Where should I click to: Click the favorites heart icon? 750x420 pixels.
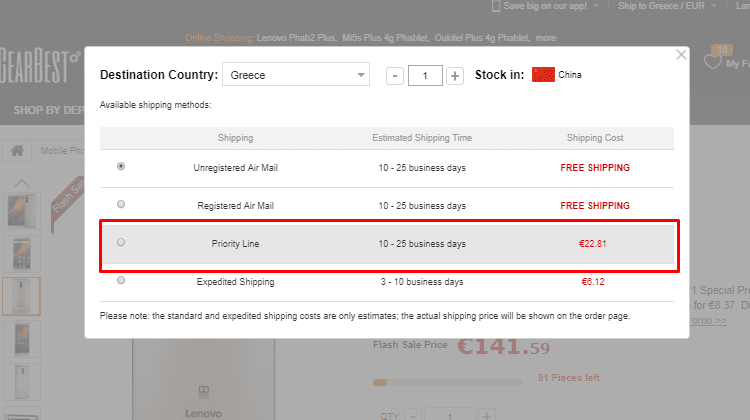[713, 62]
